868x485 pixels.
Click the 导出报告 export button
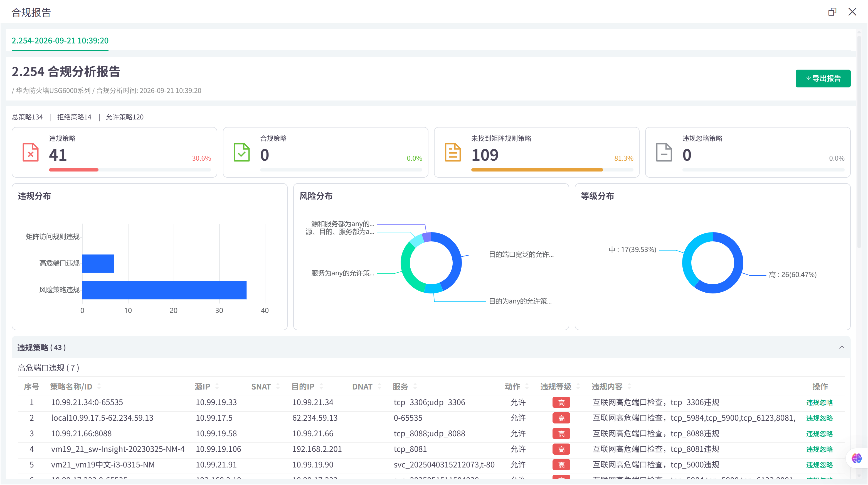tap(823, 79)
